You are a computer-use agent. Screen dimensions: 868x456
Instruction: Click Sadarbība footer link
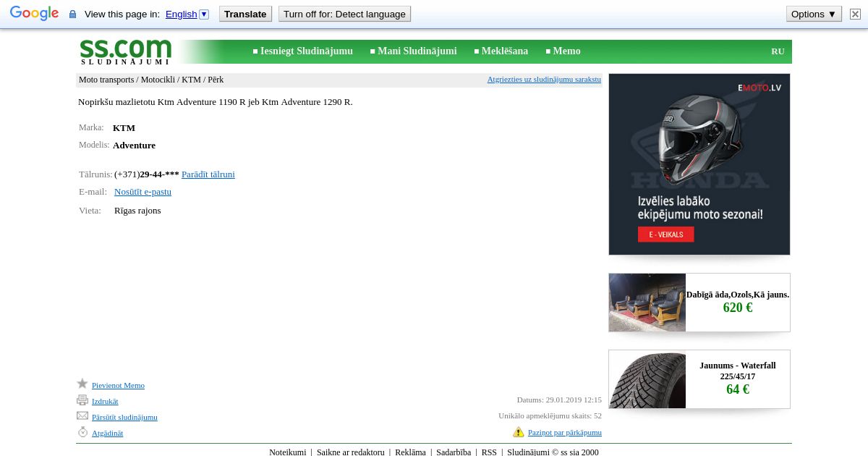[x=454, y=452]
